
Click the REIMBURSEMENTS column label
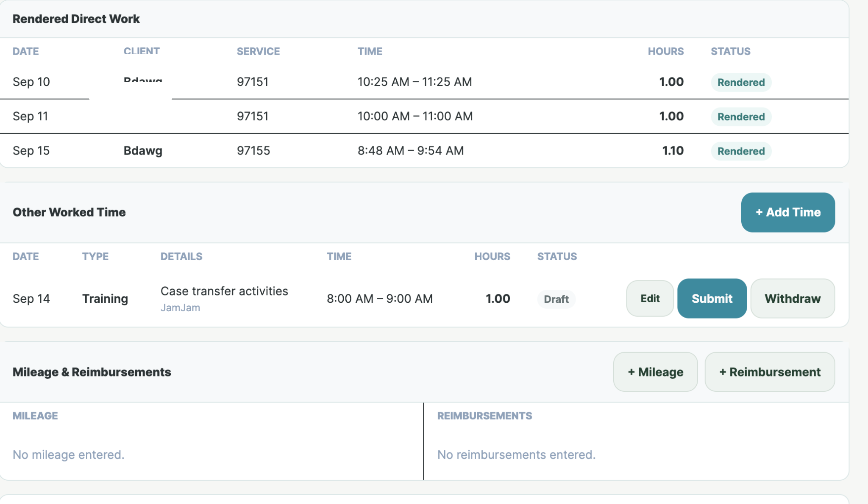484,416
